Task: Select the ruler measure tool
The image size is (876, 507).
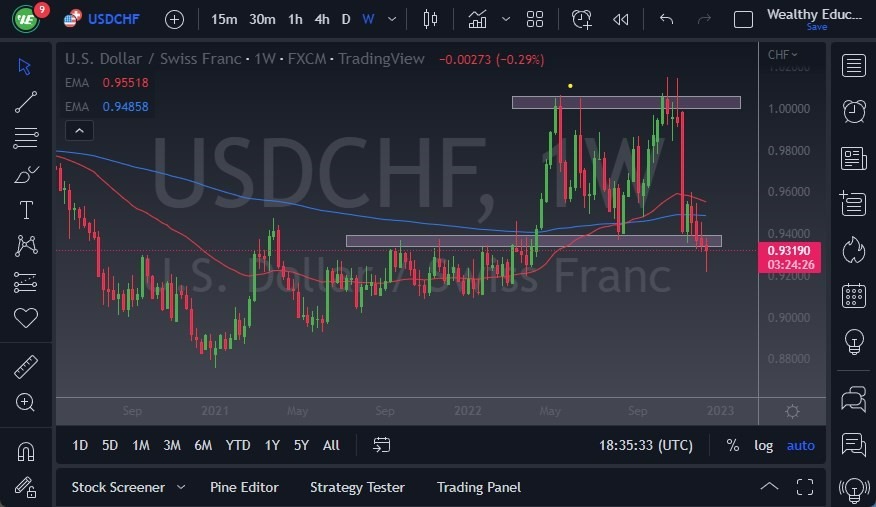Action: (x=26, y=367)
